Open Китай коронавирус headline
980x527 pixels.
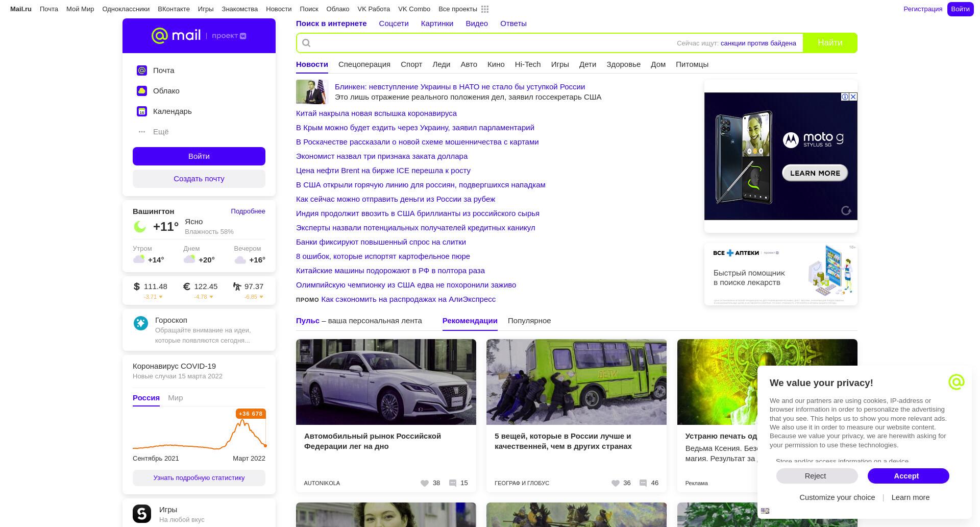376,113
